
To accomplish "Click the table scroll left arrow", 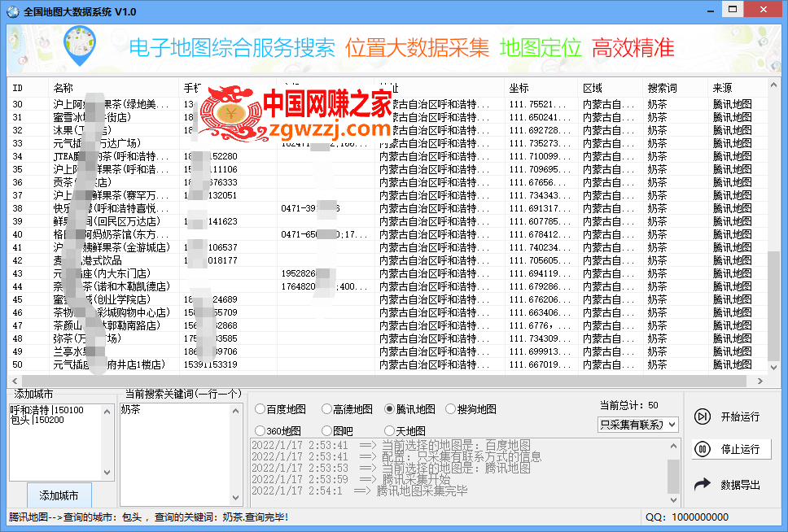I will (x=15, y=381).
